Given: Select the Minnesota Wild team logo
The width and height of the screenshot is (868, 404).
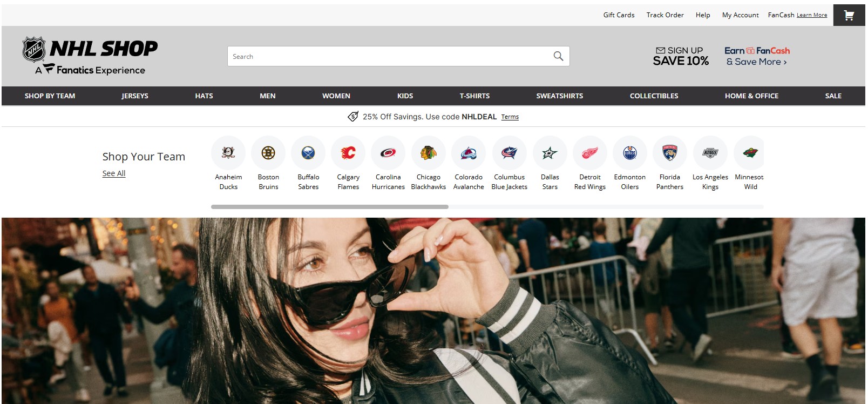Looking at the screenshot, I should coord(749,153).
